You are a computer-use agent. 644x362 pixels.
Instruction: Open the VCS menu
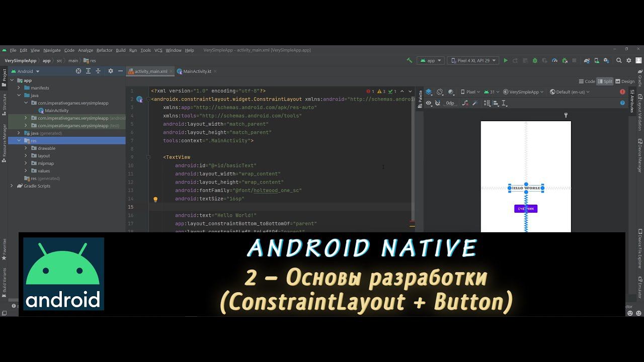coord(158,50)
